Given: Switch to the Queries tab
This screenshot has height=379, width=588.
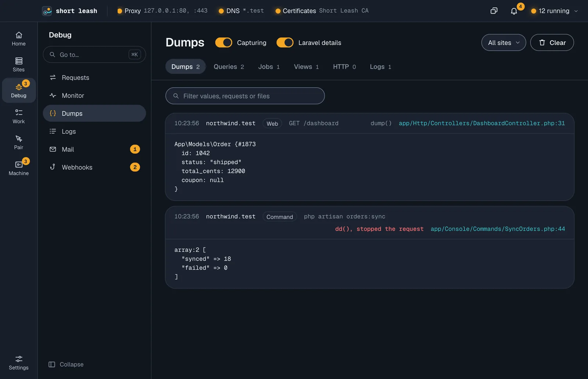Looking at the screenshot, I should [x=229, y=67].
